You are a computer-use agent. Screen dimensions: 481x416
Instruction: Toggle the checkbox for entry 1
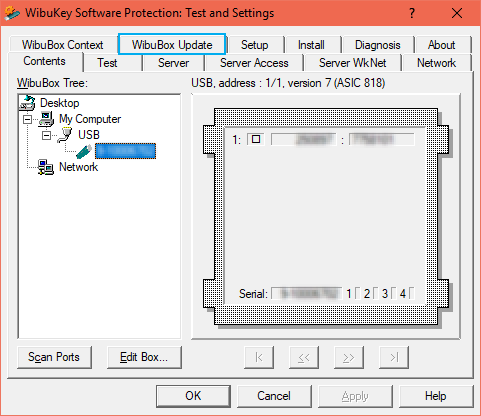pyautogui.click(x=256, y=139)
